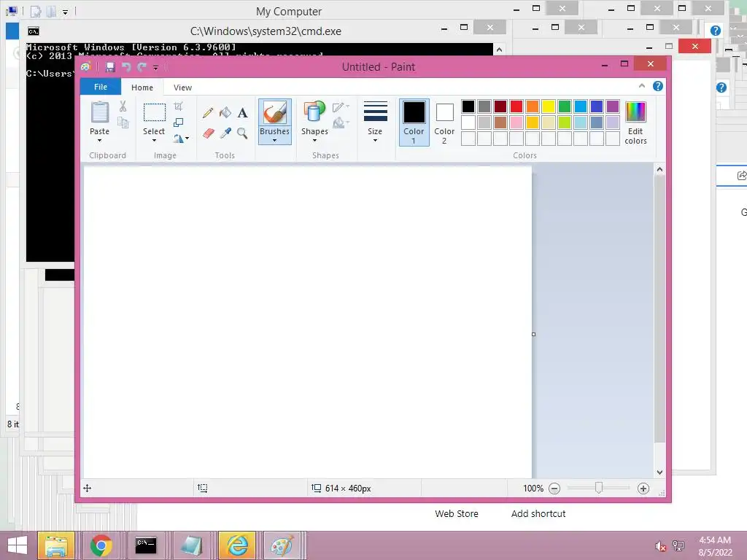The height and width of the screenshot is (560, 747).
Task: Click Edit colors rainbow icon
Action: pyautogui.click(x=635, y=112)
